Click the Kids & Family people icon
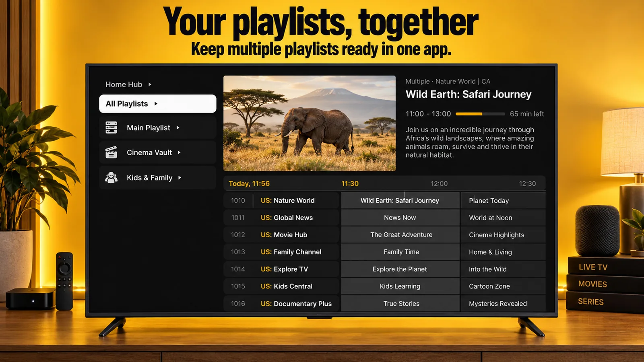The width and height of the screenshot is (644, 362). [x=111, y=177]
